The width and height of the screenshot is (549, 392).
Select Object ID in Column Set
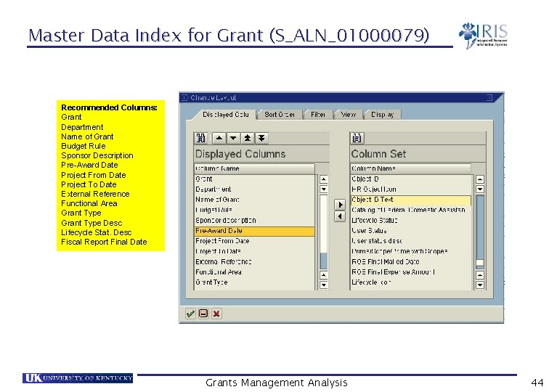(411, 179)
